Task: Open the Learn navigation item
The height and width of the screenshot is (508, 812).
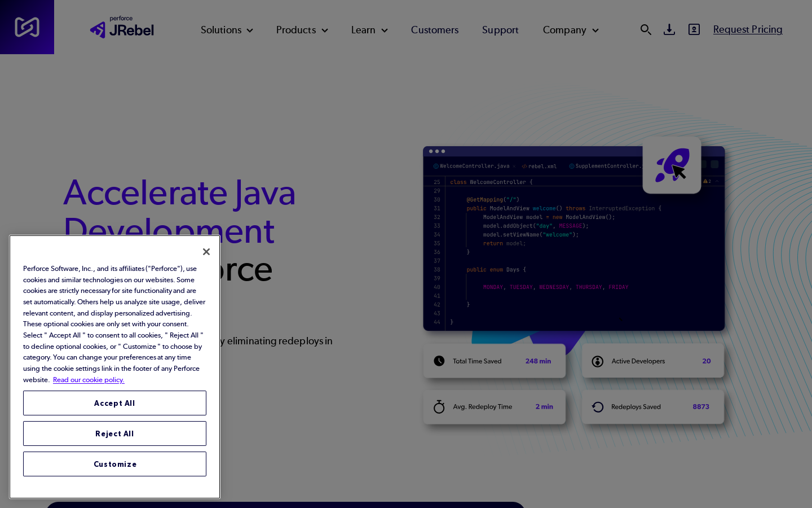Action: pyautogui.click(x=363, y=30)
